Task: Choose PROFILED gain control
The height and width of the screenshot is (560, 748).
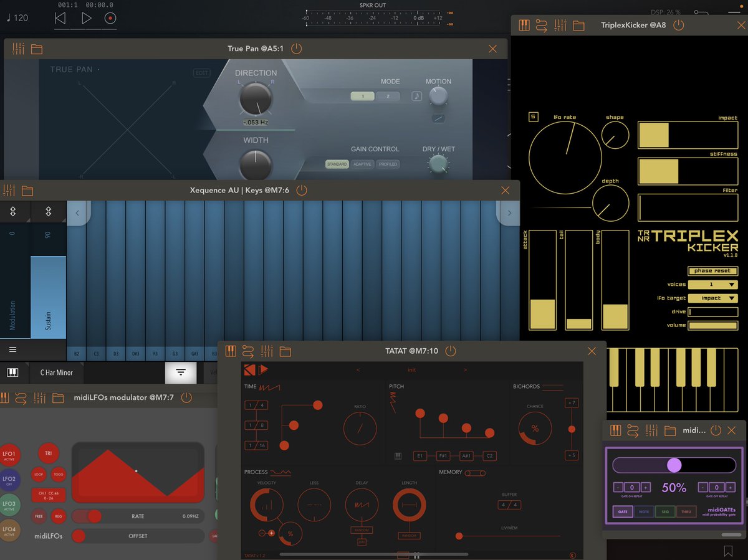Action: click(388, 164)
